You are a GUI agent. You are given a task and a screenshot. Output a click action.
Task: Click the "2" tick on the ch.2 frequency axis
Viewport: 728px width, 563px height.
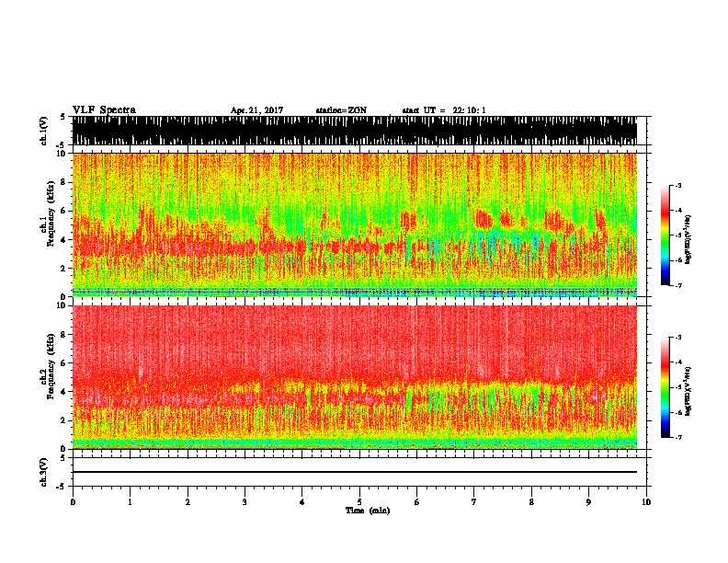click(x=64, y=420)
